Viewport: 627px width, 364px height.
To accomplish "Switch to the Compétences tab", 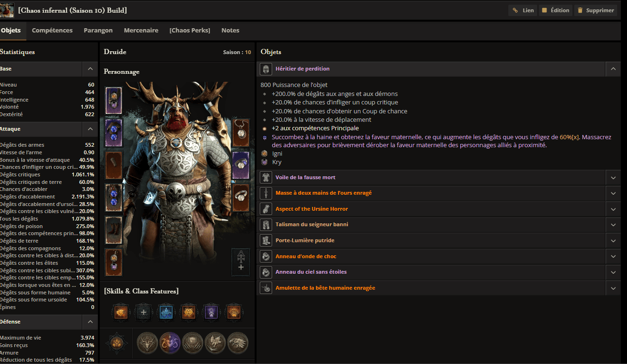I will (x=52, y=31).
